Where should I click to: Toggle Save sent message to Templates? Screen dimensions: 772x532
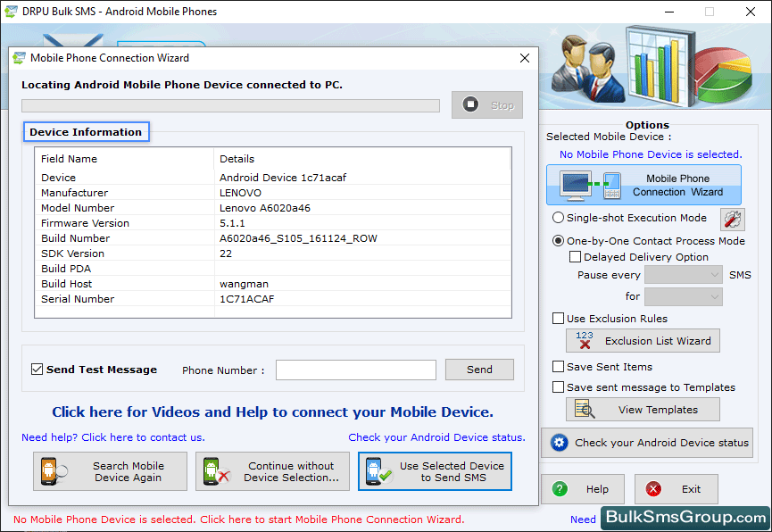(558, 387)
